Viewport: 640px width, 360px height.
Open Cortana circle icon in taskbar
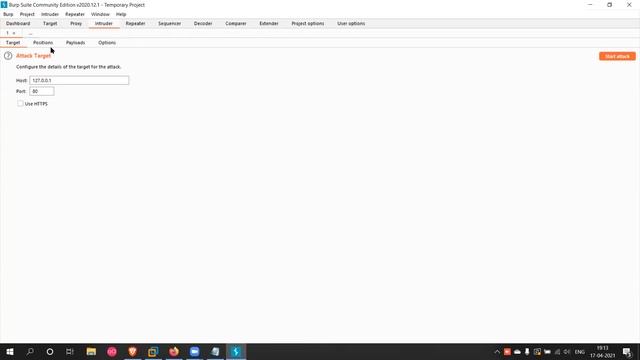point(50,351)
